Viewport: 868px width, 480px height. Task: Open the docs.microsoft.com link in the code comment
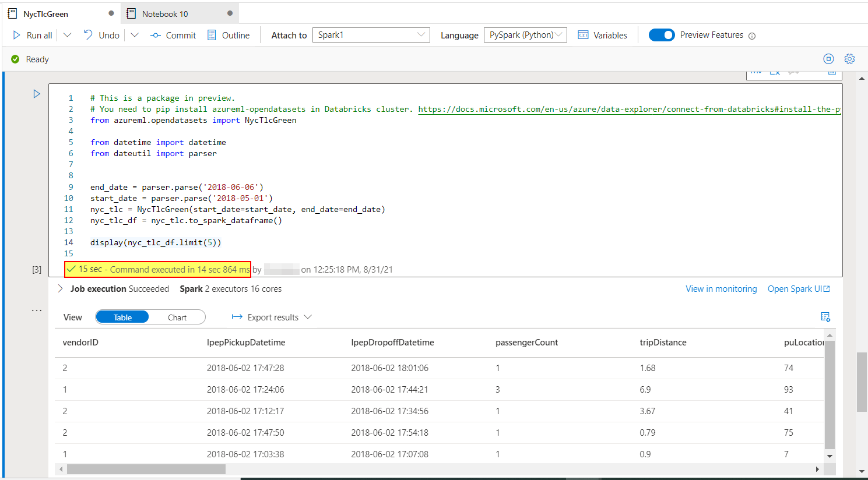click(x=630, y=109)
